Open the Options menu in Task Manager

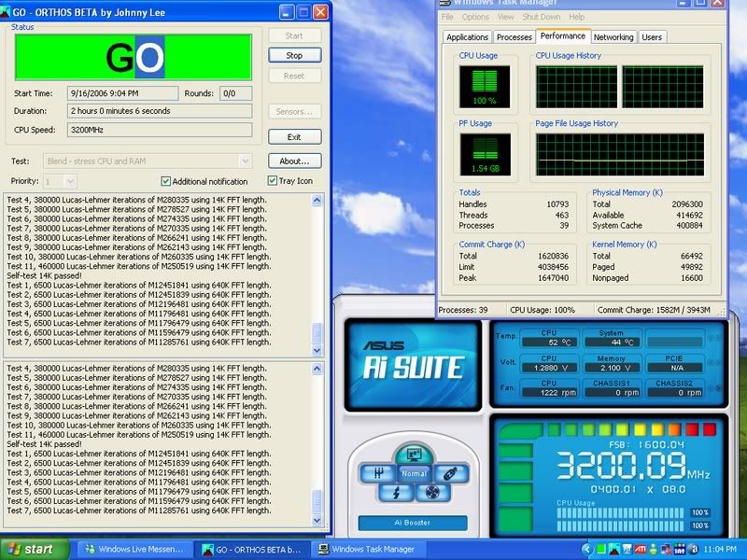click(475, 17)
